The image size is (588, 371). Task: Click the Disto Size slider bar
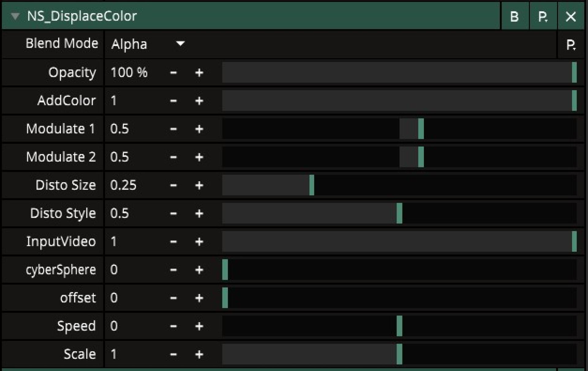pyautogui.click(x=399, y=185)
